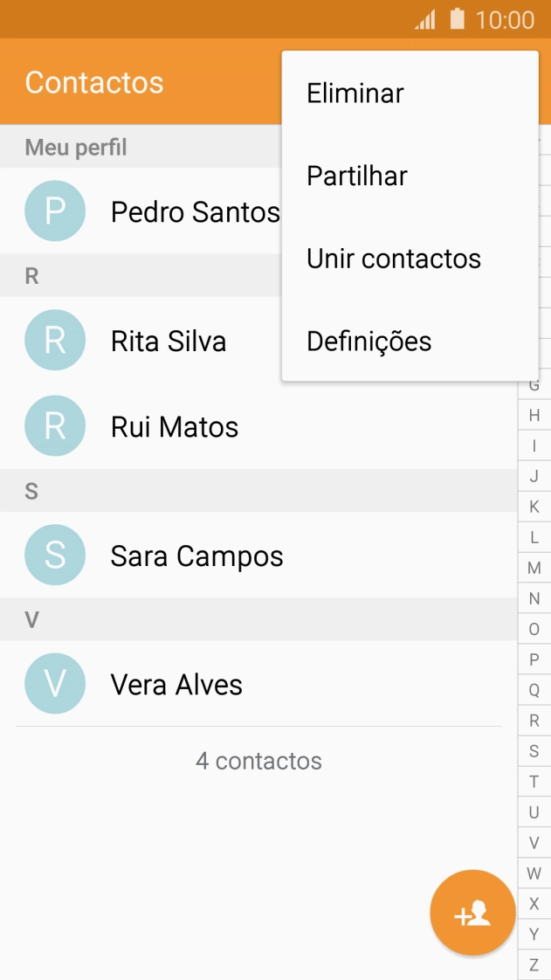This screenshot has height=980, width=551.
Task: Open Definições from the menu
Action: click(368, 341)
